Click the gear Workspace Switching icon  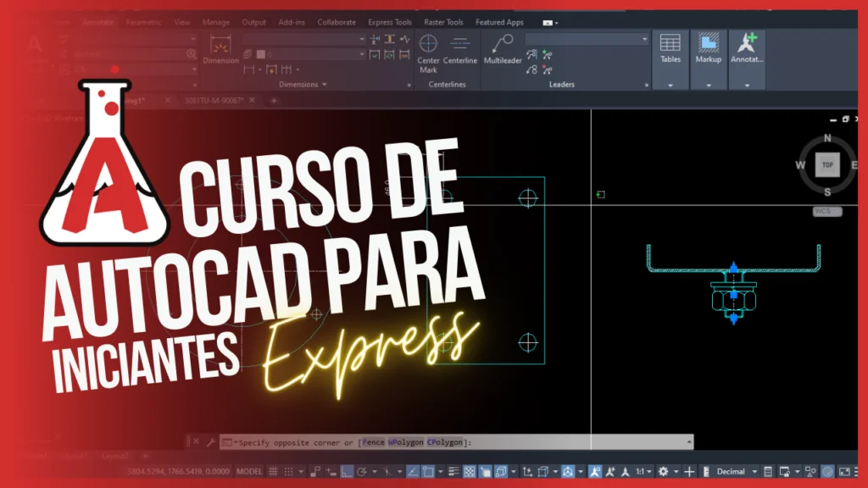(x=663, y=471)
